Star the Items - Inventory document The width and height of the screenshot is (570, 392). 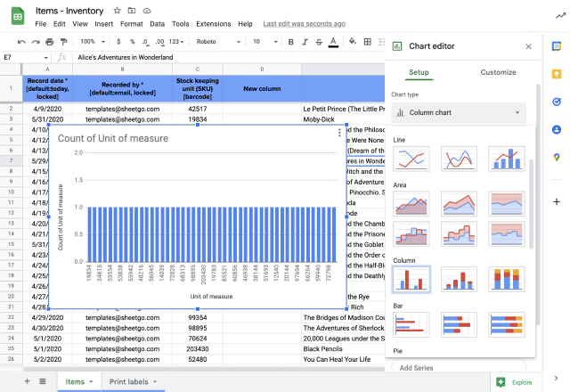click(117, 11)
